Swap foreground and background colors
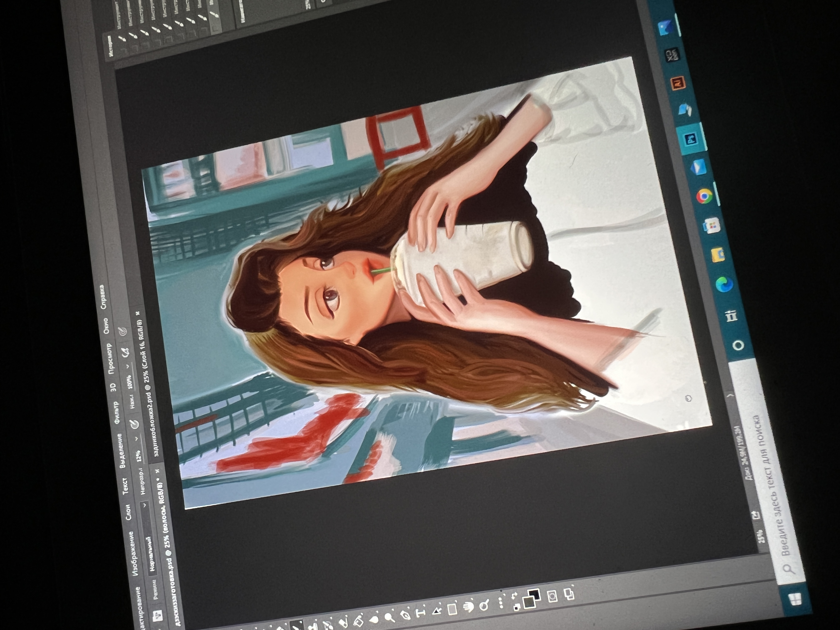This screenshot has width=840, height=630. (514, 595)
